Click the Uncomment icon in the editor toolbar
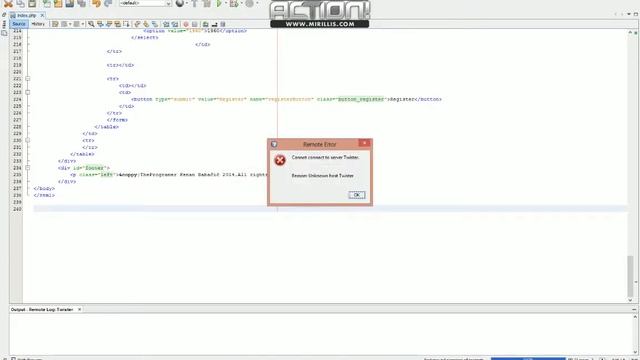The height and width of the screenshot is (360, 640). [214, 24]
